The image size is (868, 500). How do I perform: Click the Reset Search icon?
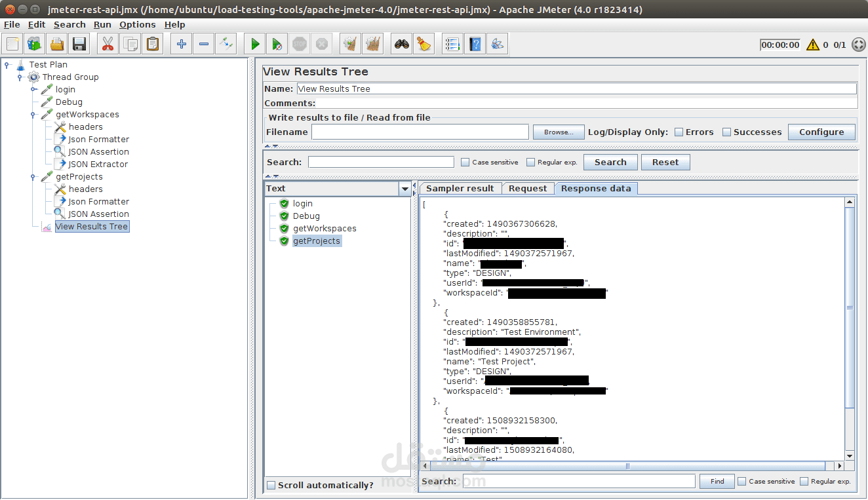424,44
